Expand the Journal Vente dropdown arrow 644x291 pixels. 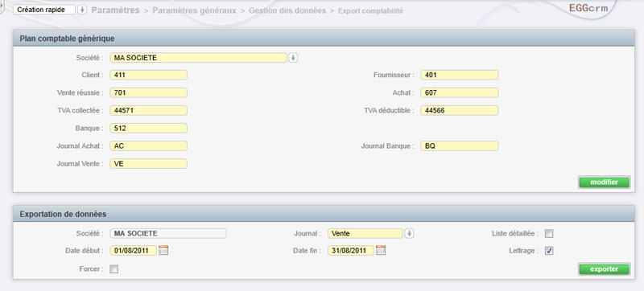pos(409,233)
